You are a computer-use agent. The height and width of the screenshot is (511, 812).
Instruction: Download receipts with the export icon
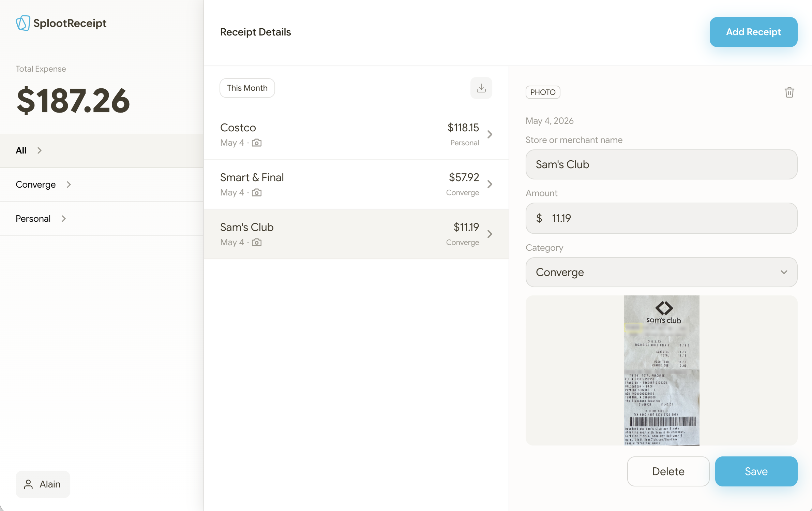(481, 88)
